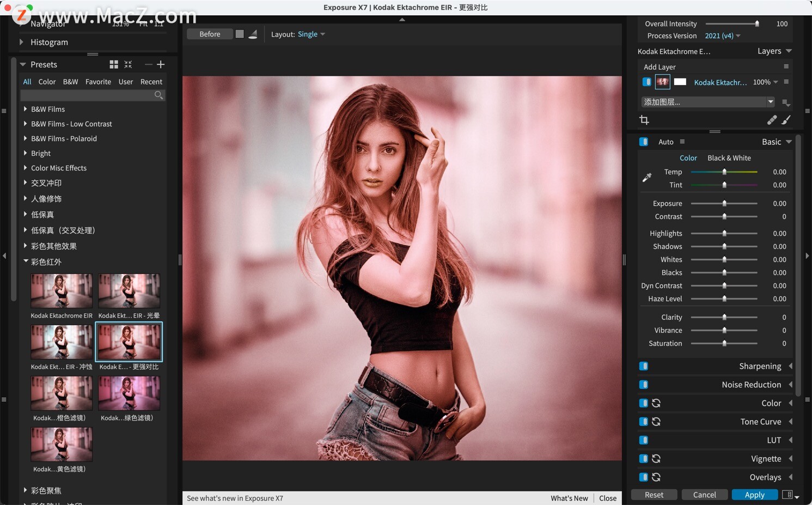Reset the Tone Curve circular-arrows icon
The height and width of the screenshot is (505, 812).
(656, 422)
